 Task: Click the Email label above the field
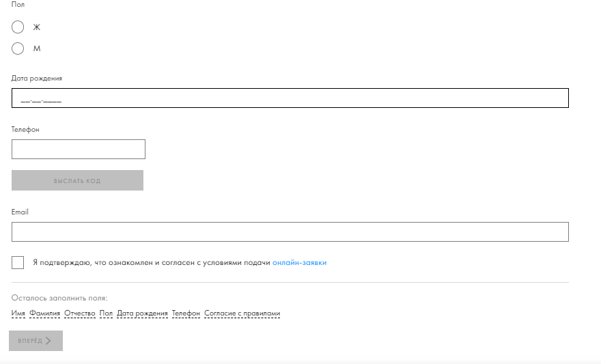20,212
